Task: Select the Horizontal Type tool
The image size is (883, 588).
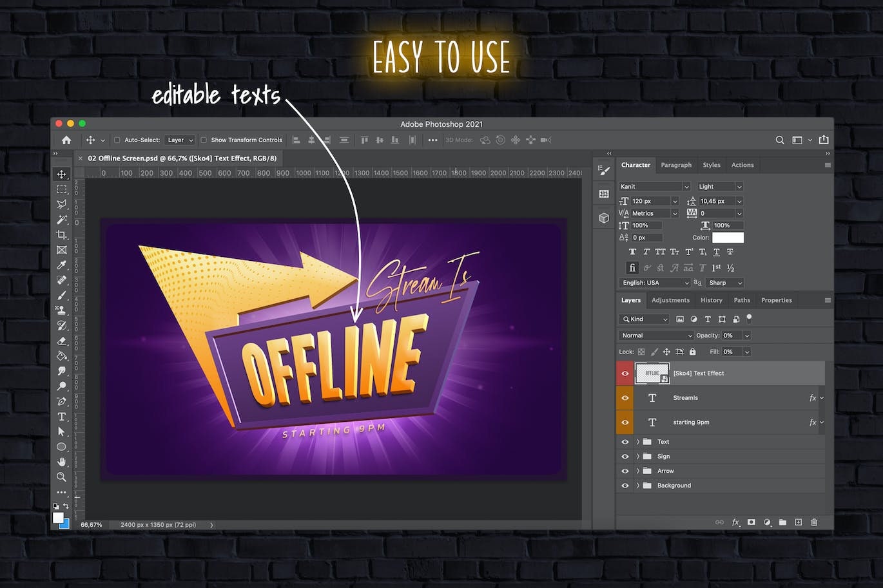Action: tap(62, 417)
